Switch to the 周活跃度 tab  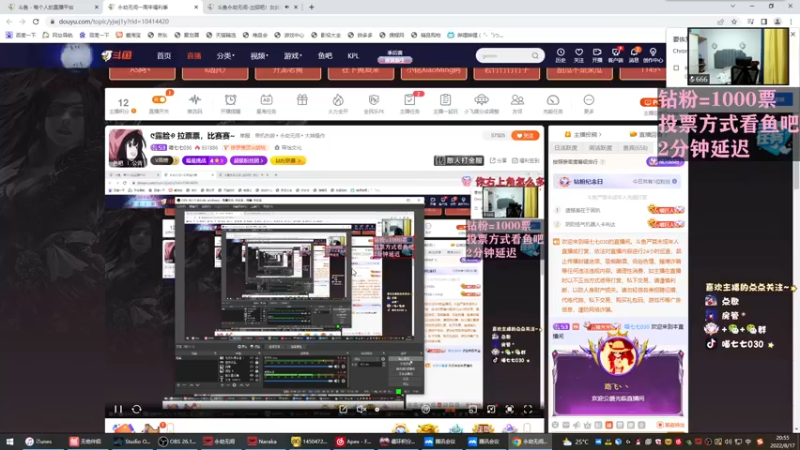click(x=600, y=148)
